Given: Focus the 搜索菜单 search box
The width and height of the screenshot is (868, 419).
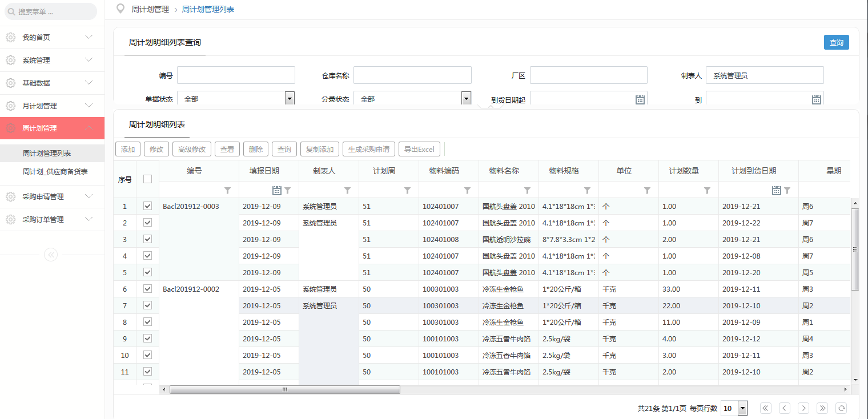Looking at the screenshot, I should coord(51,11).
